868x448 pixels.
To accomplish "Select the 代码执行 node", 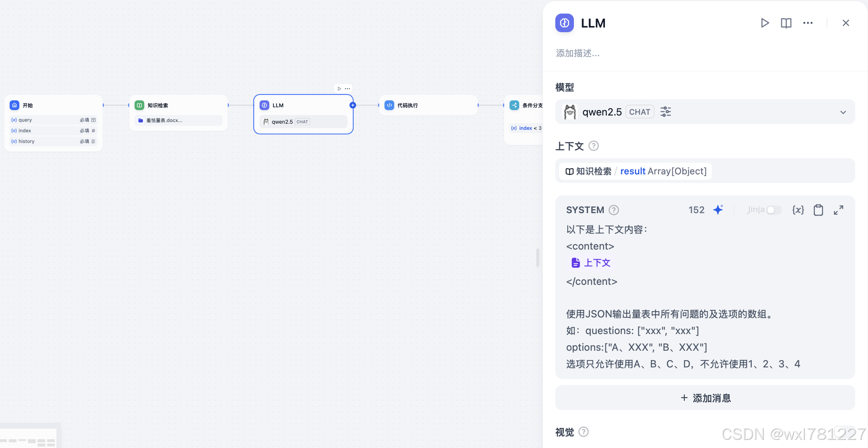I will tap(429, 105).
